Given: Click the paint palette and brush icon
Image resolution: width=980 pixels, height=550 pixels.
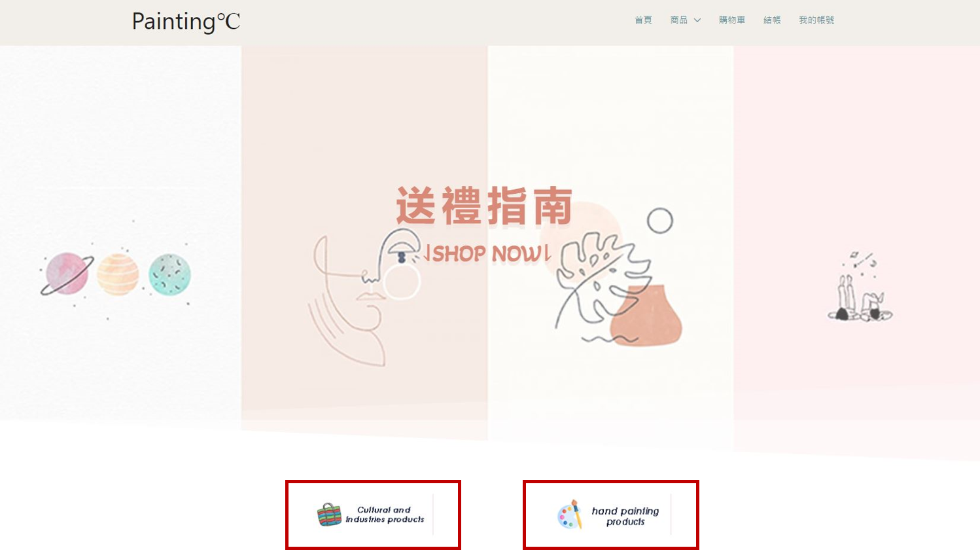Looking at the screenshot, I should pyautogui.click(x=570, y=515).
